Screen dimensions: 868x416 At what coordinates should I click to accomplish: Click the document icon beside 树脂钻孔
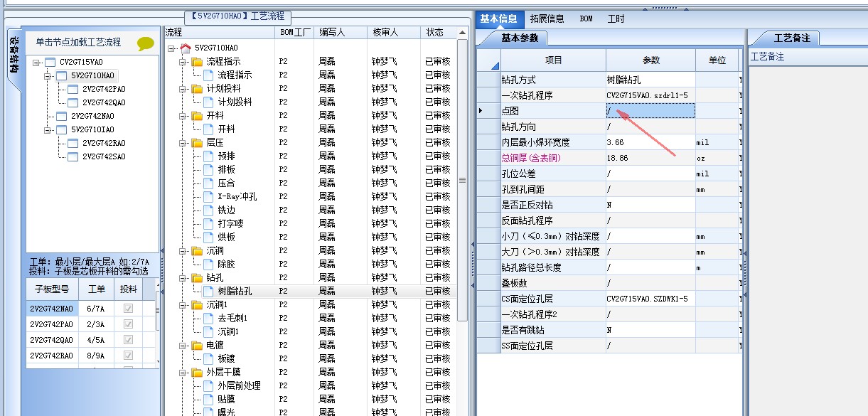[208, 291]
